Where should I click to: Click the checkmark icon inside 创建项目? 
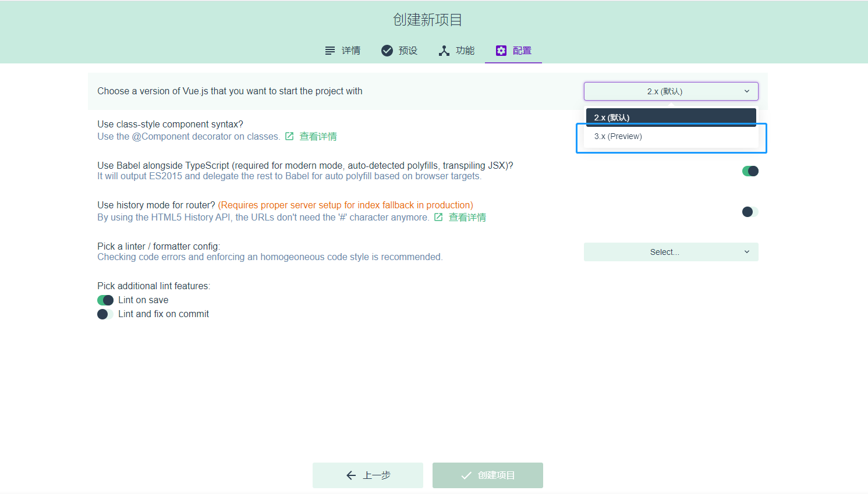coord(465,475)
